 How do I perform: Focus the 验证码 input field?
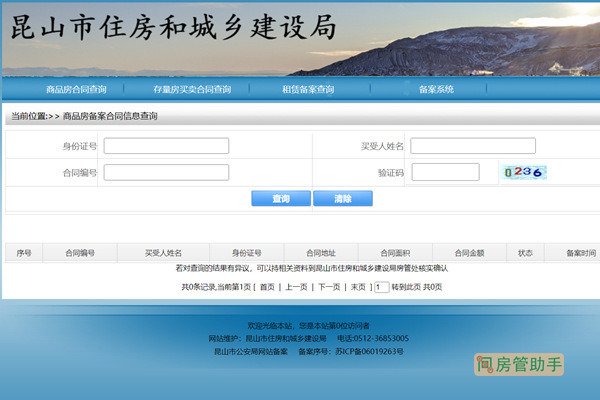click(x=445, y=172)
